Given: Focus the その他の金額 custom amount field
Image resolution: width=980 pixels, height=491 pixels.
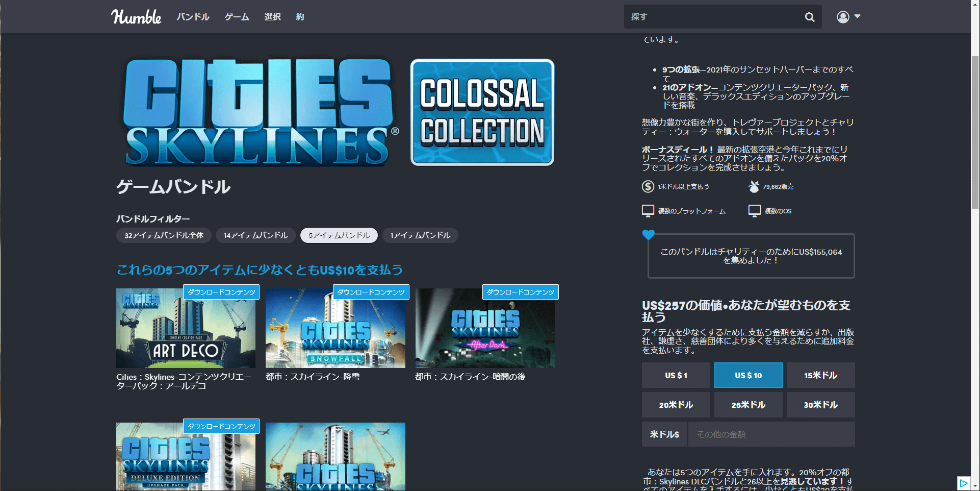Looking at the screenshot, I should pos(771,434).
